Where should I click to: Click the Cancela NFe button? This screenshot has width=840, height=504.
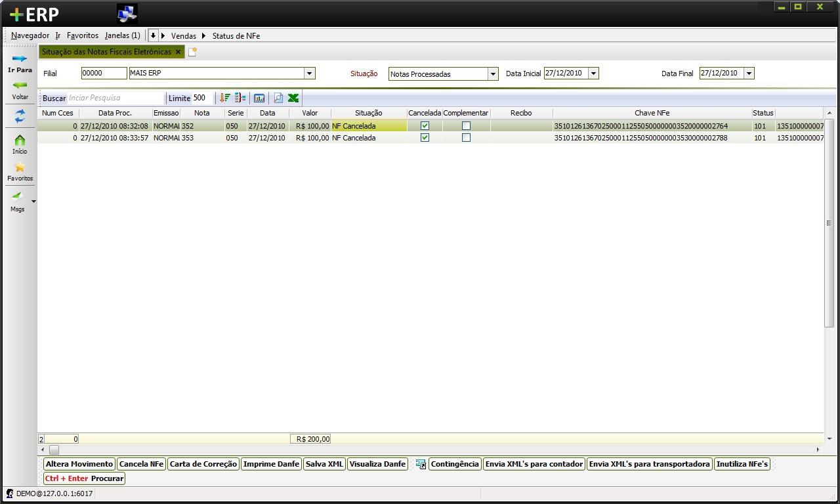pos(141,464)
